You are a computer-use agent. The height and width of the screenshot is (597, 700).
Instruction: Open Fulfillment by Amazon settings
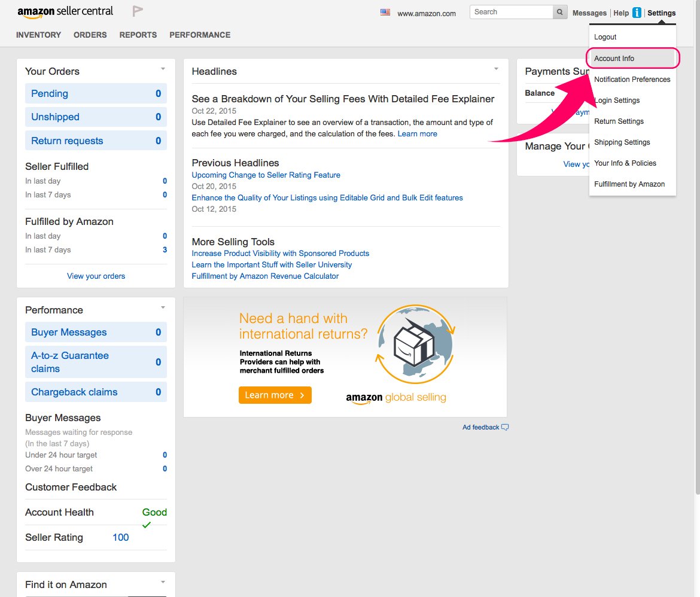point(632,184)
